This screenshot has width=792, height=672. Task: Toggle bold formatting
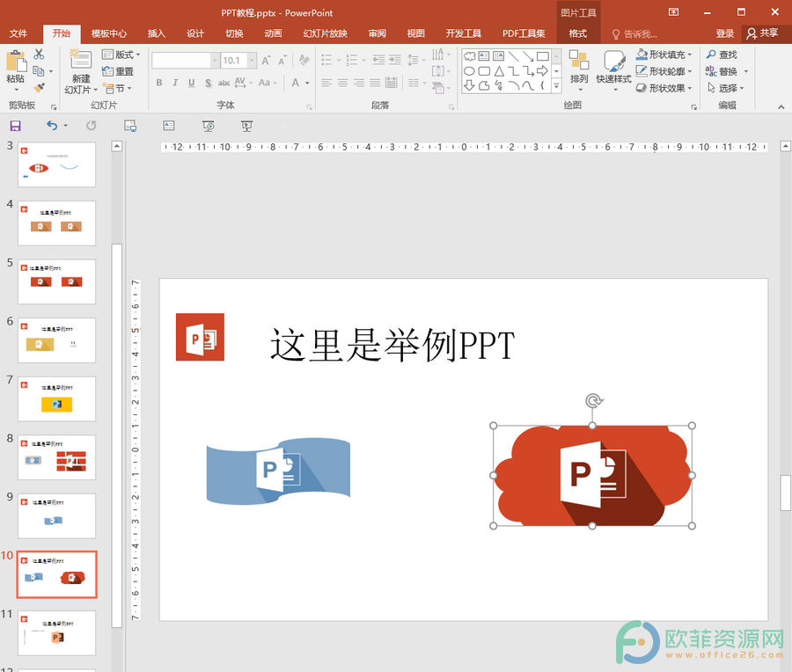coord(159,83)
